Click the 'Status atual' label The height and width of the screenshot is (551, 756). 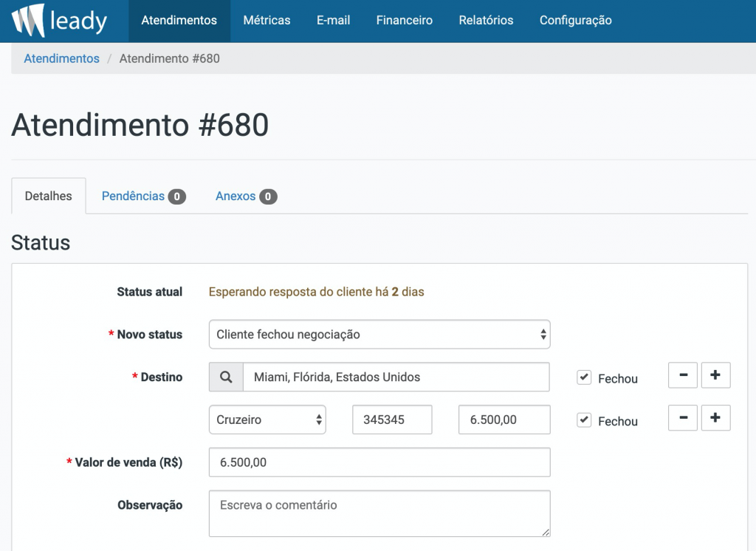point(149,292)
